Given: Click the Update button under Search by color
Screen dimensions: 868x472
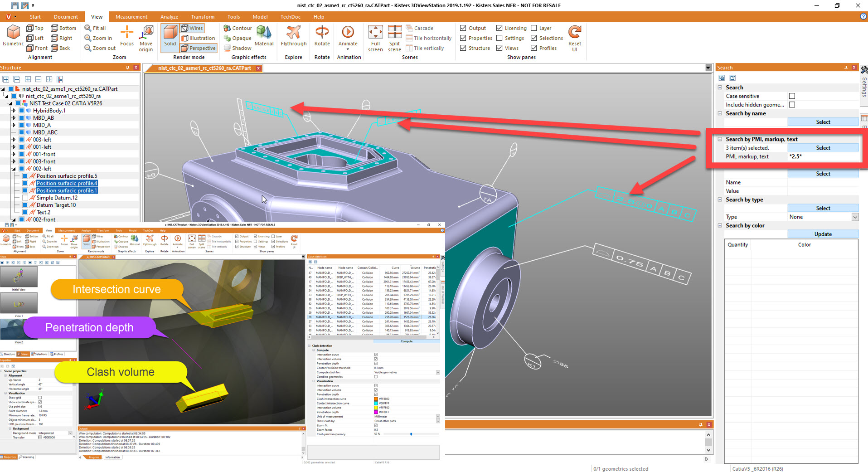Looking at the screenshot, I should [x=823, y=234].
